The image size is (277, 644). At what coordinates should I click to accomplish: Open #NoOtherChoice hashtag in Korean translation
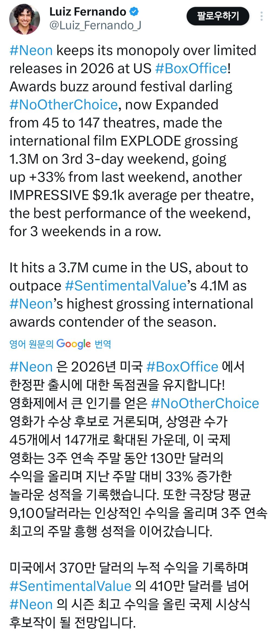click(205, 403)
